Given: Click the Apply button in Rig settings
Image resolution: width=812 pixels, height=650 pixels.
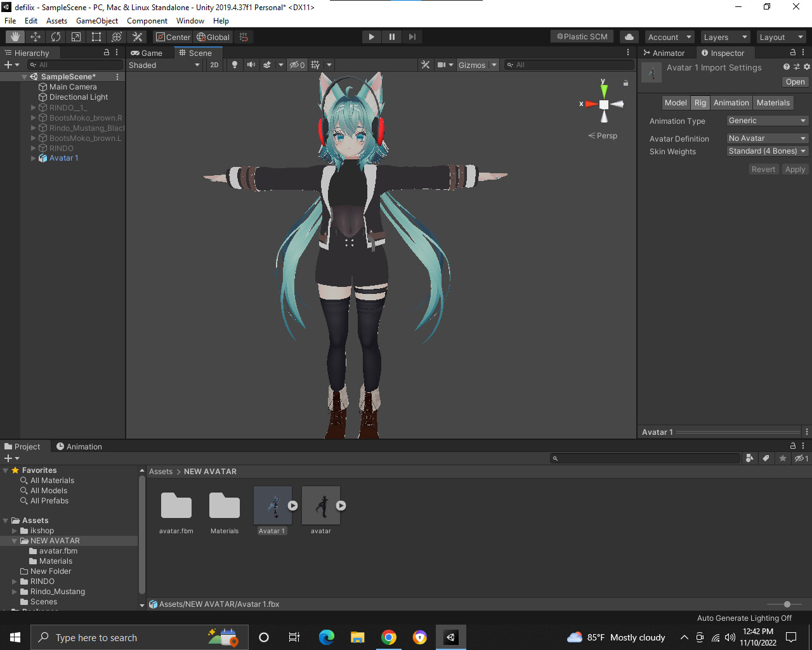Looking at the screenshot, I should click(795, 169).
